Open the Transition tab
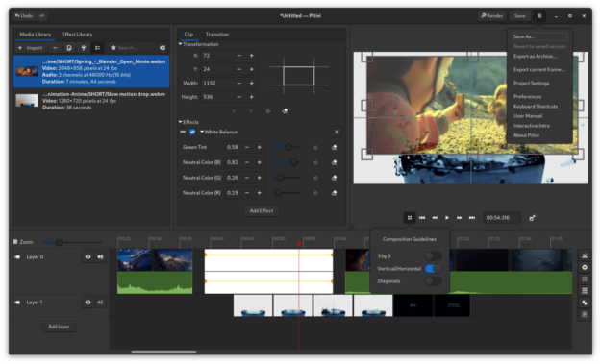The image size is (601, 364). pyautogui.click(x=217, y=35)
